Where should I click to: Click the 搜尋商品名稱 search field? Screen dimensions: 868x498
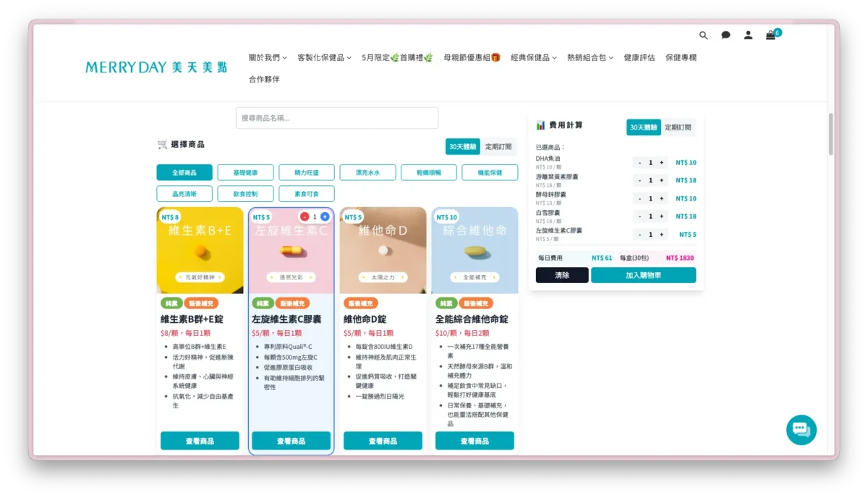click(337, 118)
